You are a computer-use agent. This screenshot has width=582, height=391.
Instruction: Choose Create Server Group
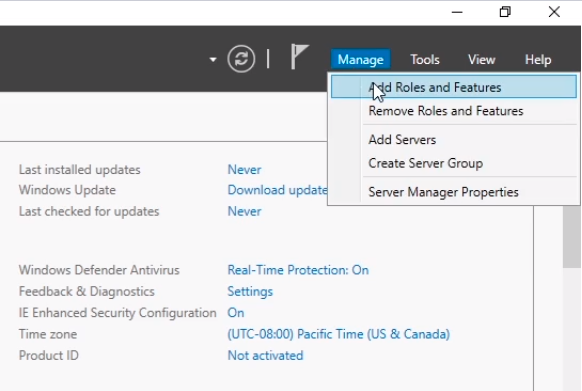425,163
